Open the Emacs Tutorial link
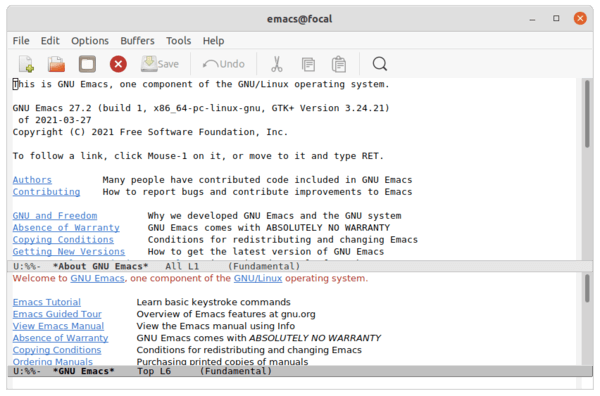 pyautogui.click(x=47, y=302)
